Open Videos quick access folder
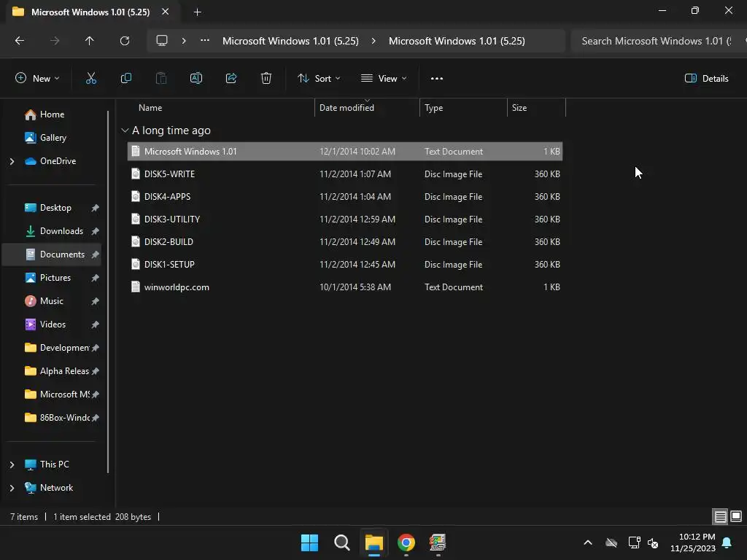Image resolution: width=747 pixels, height=560 pixels. (52, 324)
